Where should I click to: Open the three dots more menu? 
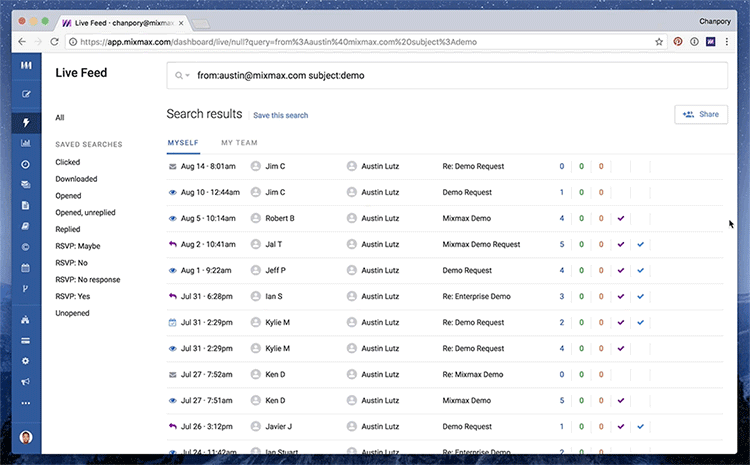(26, 403)
